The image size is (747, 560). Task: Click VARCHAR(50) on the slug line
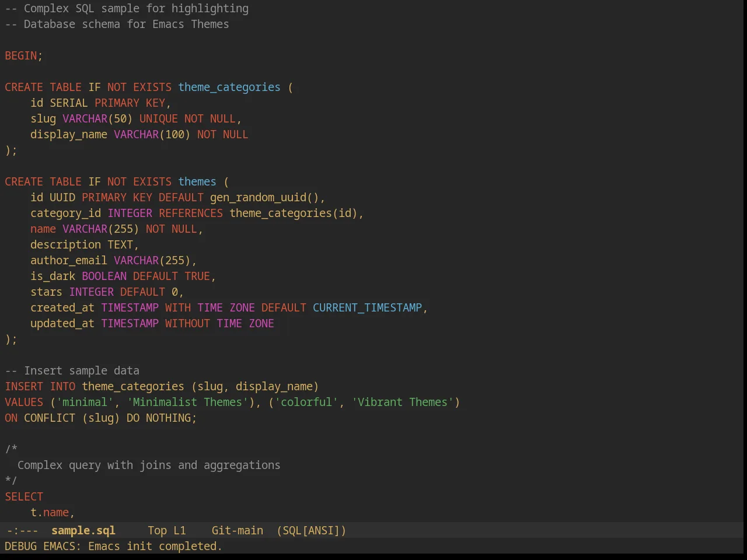97,118
